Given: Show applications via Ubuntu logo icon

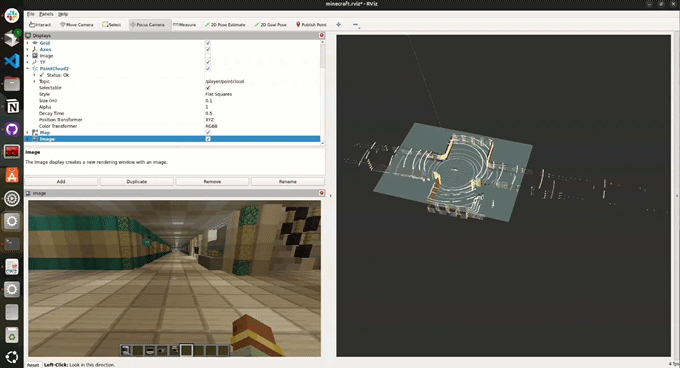Looking at the screenshot, I should (x=12, y=357).
